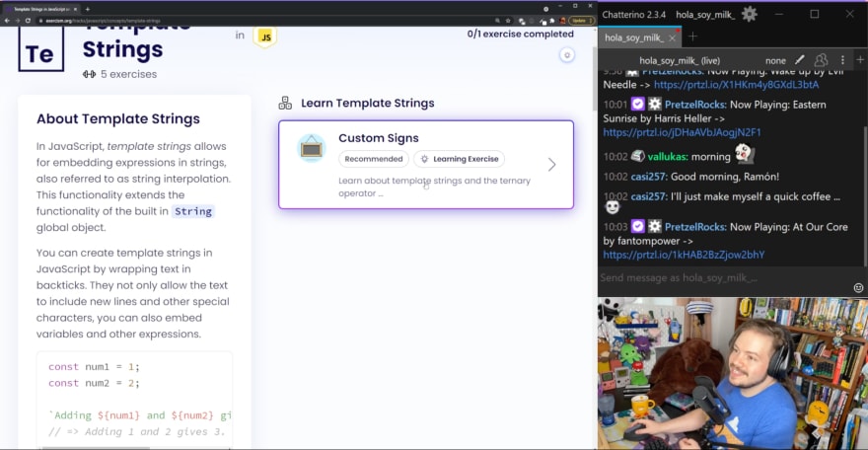Click the gear badge at 10:03
The height and width of the screenshot is (450, 868).
(x=655, y=226)
